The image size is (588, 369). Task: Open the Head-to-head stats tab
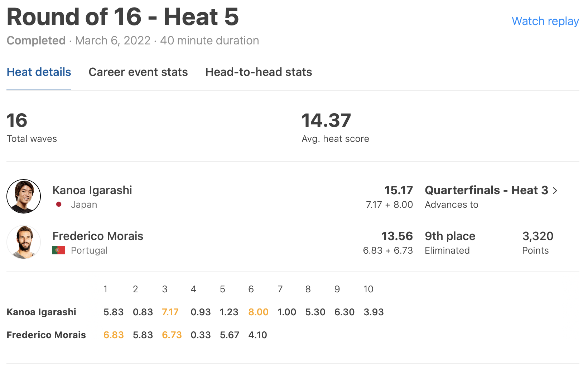tap(259, 72)
